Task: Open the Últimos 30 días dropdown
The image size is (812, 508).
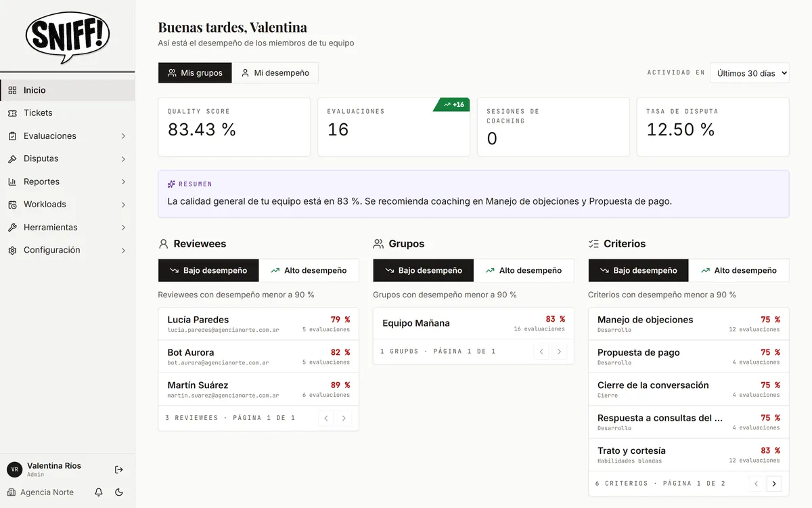Action: point(750,72)
